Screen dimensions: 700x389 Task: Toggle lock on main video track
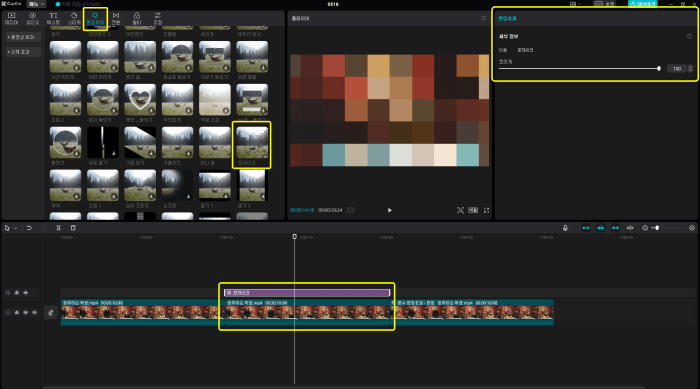pyautogui.click(x=17, y=313)
